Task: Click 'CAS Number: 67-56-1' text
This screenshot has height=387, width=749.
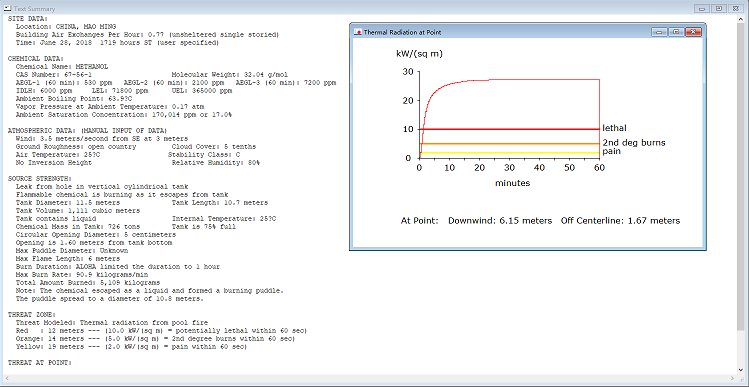Action: [54, 75]
